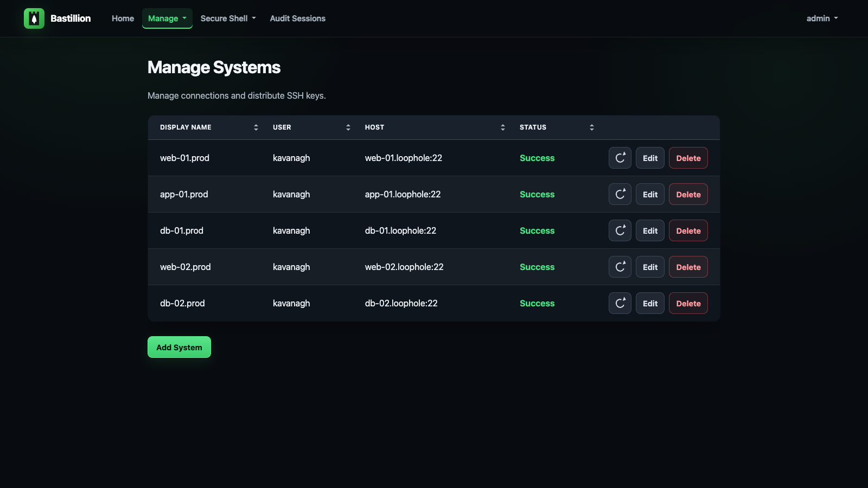Refresh the web-02.prod system row
Screen dimensions: 868x488
(x=620, y=267)
